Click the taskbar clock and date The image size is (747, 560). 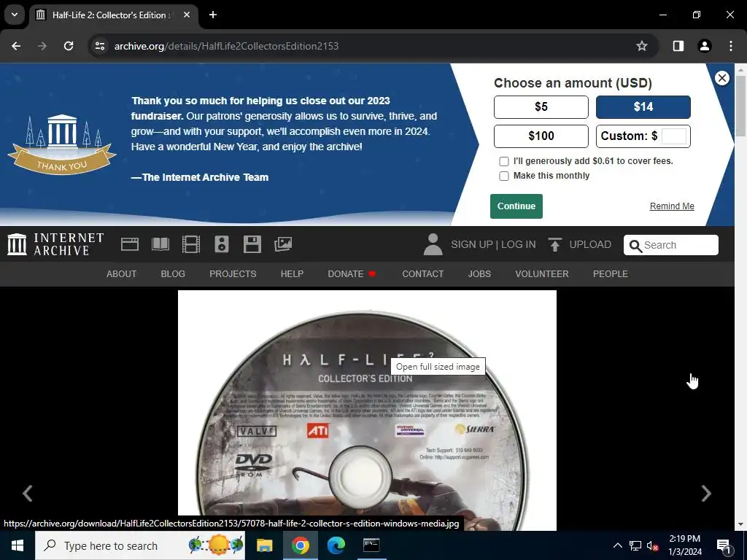coord(684,545)
